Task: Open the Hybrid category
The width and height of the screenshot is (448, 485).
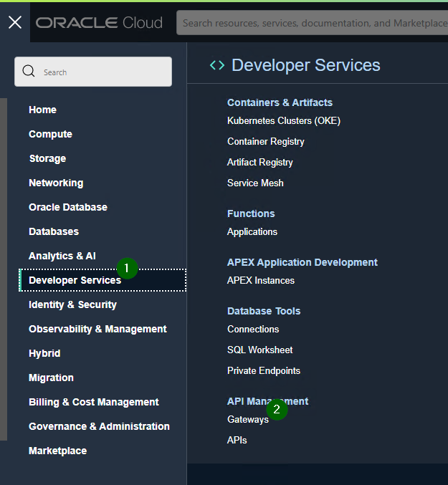Action: pos(44,354)
